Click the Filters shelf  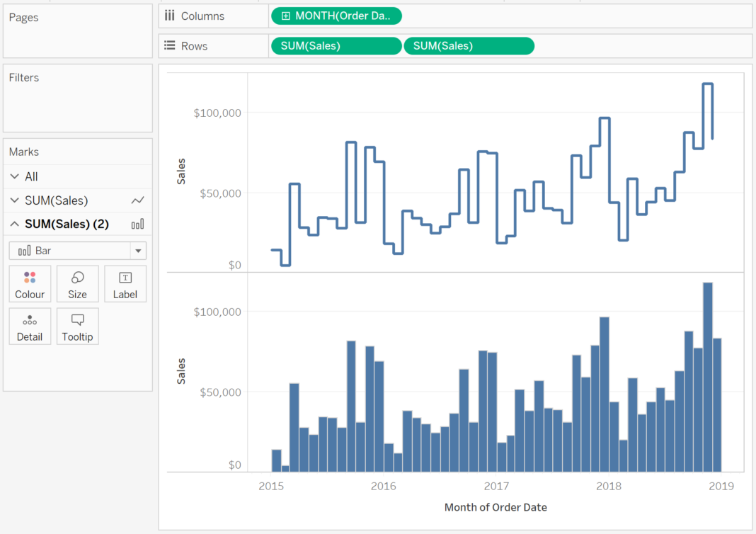78,98
